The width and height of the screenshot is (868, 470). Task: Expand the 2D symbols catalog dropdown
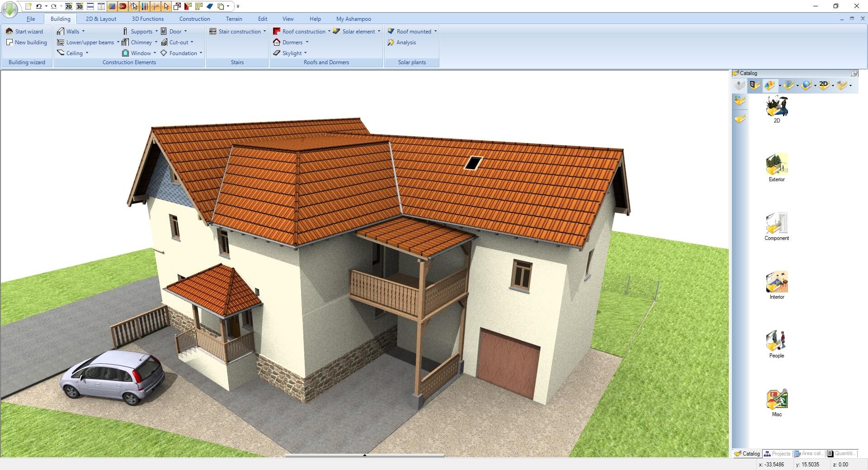[832, 85]
